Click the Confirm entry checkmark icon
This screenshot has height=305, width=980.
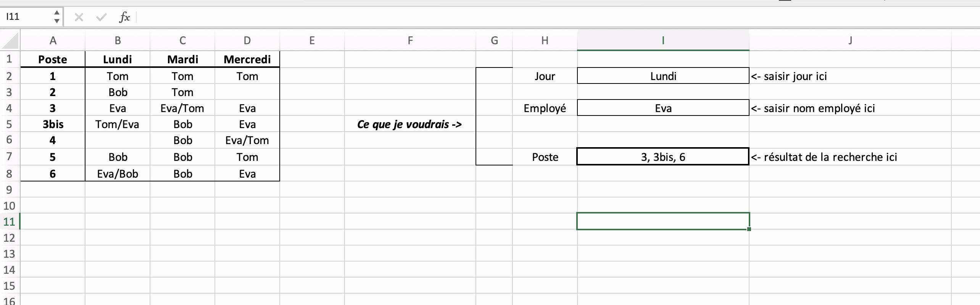coord(101,17)
